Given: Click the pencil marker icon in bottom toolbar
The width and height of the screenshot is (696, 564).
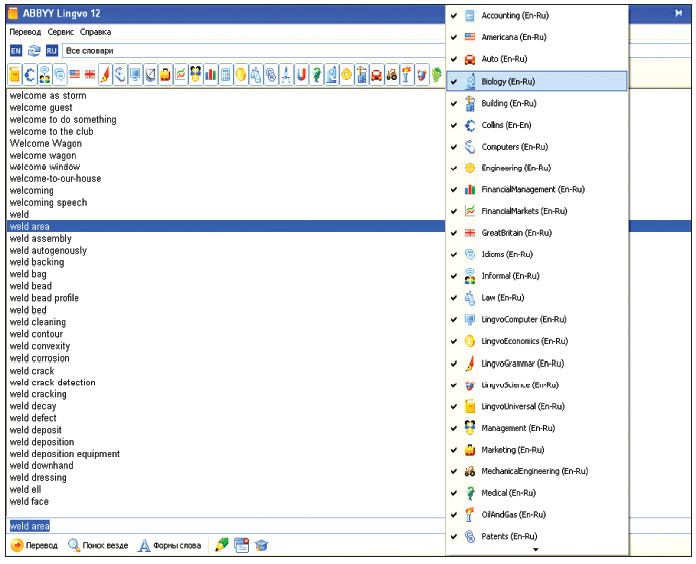Looking at the screenshot, I should click(221, 545).
